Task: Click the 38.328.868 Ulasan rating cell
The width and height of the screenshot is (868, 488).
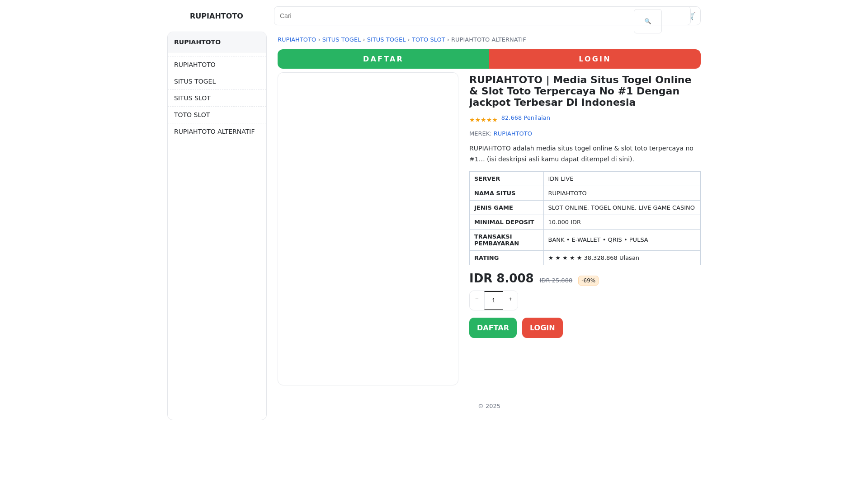Action: (x=622, y=258)
